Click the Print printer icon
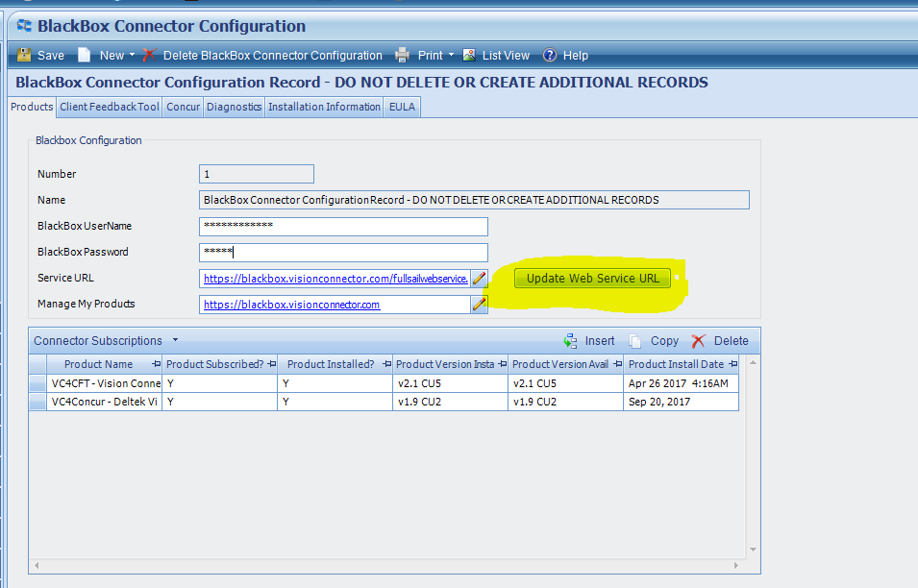Viewport: 918px width, 588px height. 402,55
